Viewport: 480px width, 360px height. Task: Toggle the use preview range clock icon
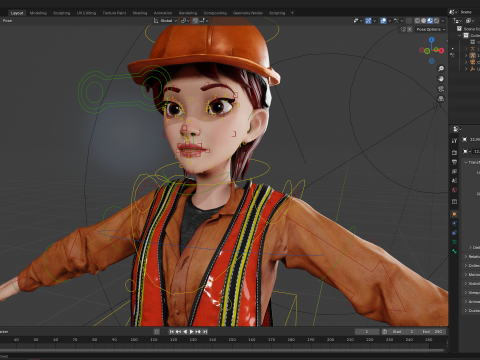point(384,332)
